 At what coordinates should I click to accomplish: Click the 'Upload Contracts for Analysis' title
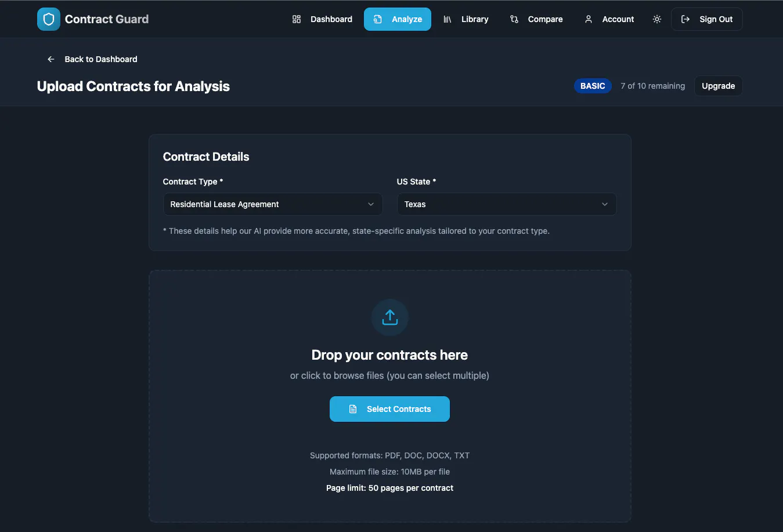(133, 86)
